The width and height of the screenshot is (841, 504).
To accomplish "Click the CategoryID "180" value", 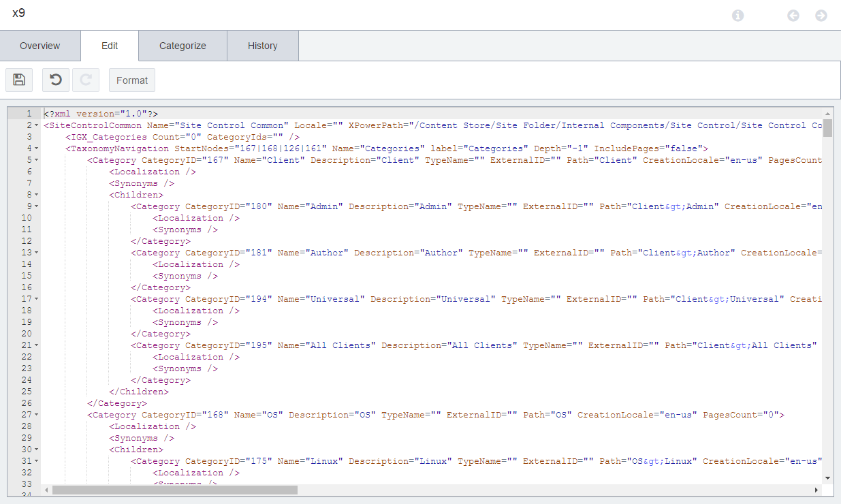I will [x=261, y=206].
